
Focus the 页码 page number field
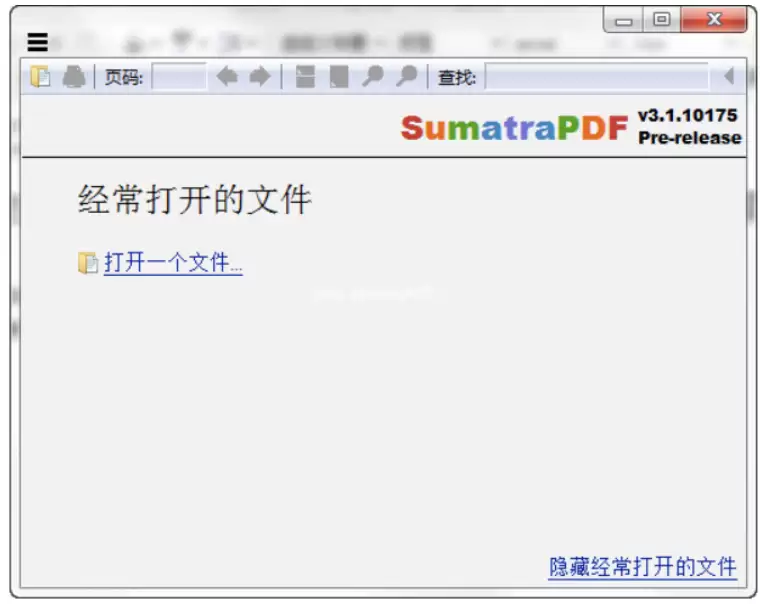coord(179,77)
